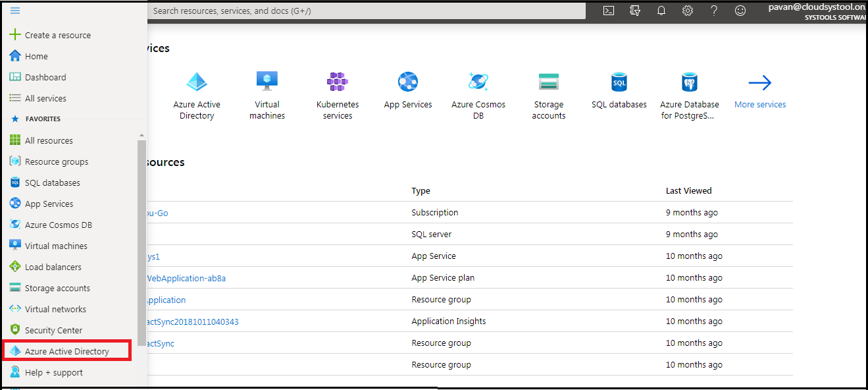Open Azure Active Directory tile in services row
Image resolution: width=868 pixels, height=390 pixels.
(x=197, y=96)
